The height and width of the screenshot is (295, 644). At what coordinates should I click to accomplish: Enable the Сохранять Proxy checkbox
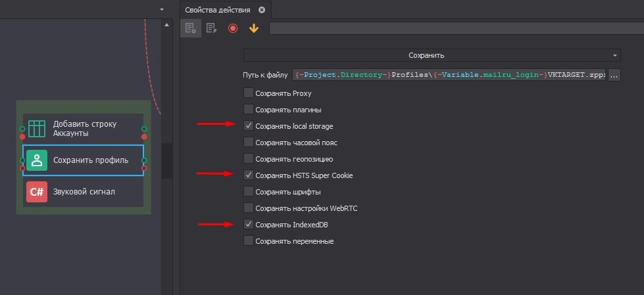(249, 93)
